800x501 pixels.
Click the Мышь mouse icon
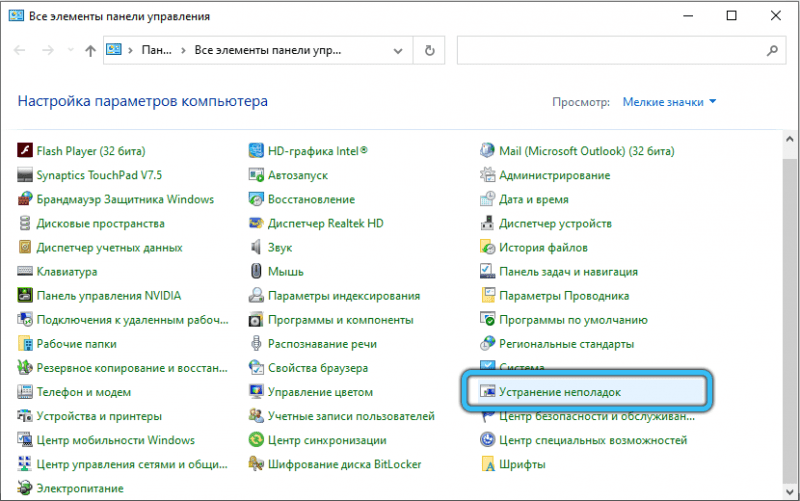click(256, 271)
